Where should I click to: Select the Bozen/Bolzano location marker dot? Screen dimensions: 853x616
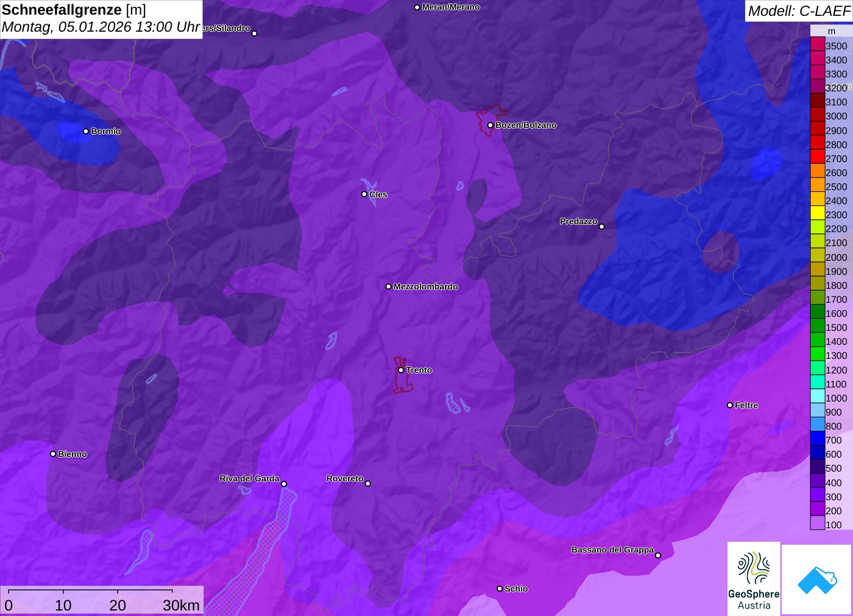point(490,126)
